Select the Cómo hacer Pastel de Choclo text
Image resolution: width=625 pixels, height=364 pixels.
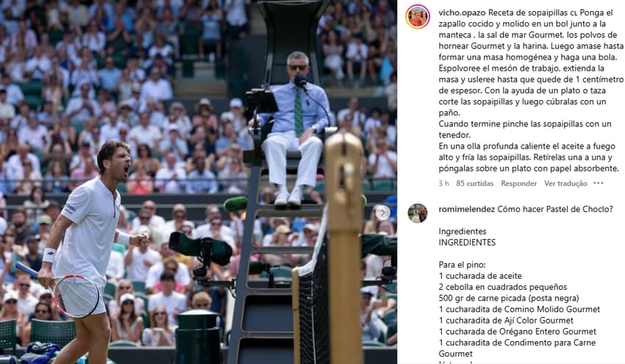pyautogui.click(x=555, y=209)
